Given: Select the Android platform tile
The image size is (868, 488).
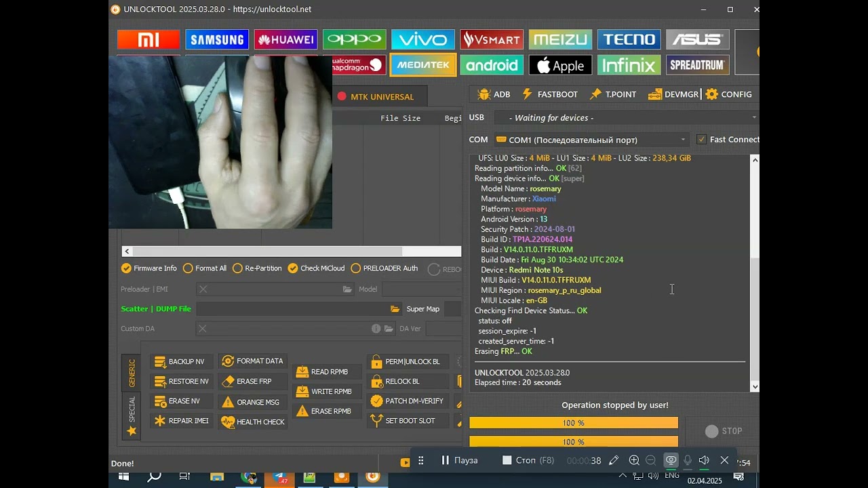Looking at the screenshot, I should click(x=492, y=65).
